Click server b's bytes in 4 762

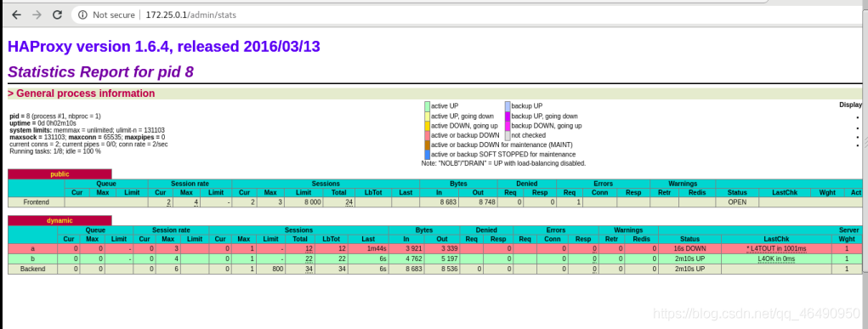[413, 258]
